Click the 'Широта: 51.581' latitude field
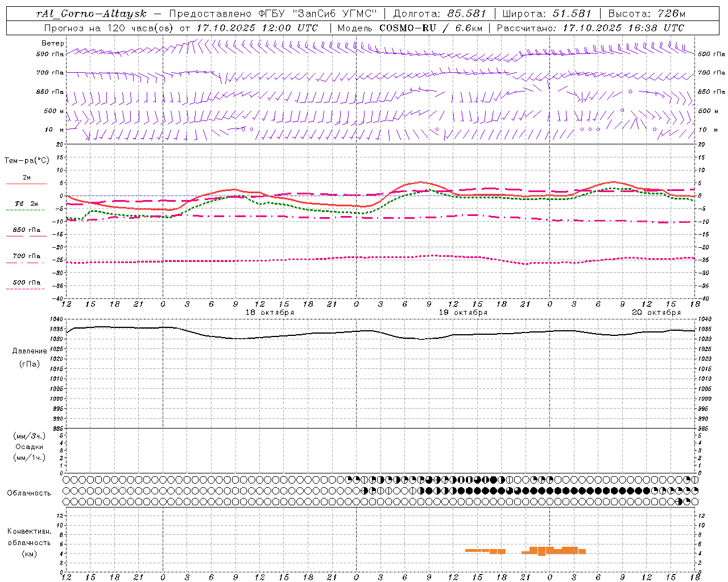Screen dimensions: 728x582 547,14
